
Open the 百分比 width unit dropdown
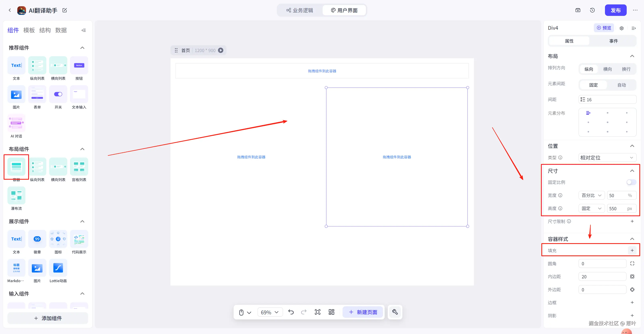coord(591,196)
